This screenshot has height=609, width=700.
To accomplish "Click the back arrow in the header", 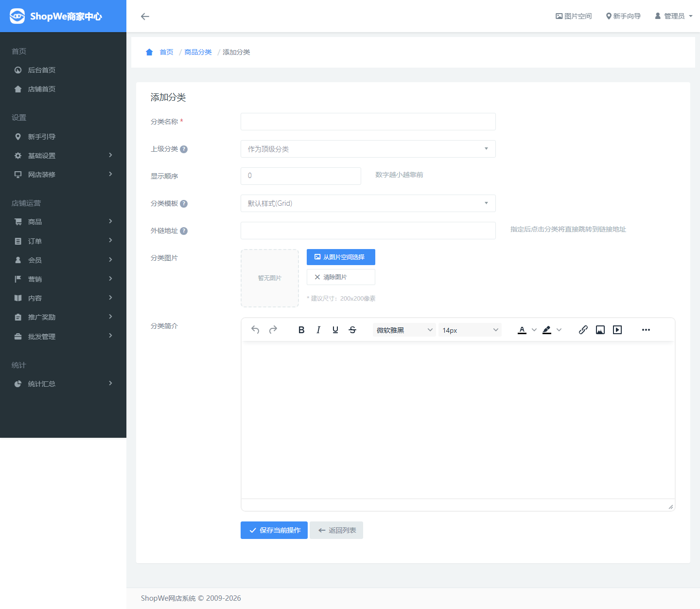I will point(145,17).
